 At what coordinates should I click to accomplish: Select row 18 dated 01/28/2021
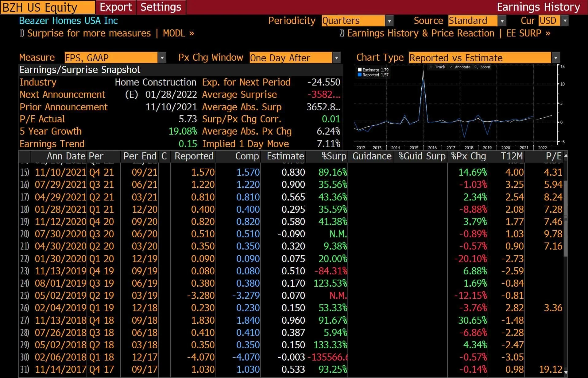click(x=291, y=209)
